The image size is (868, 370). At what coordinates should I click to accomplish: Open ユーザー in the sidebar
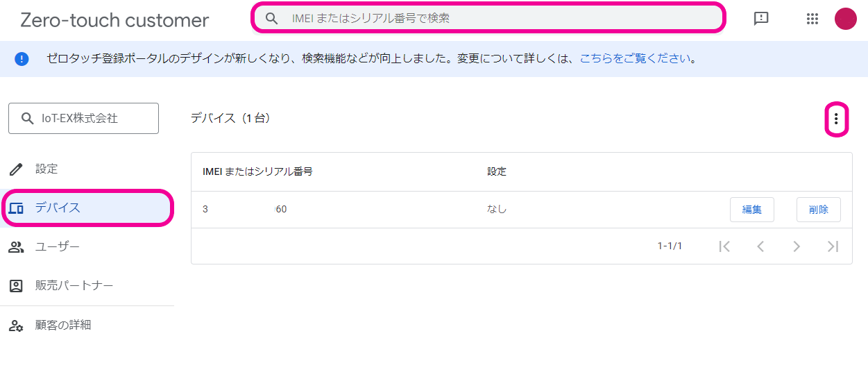pyautogui.click(x=57, y=246)
